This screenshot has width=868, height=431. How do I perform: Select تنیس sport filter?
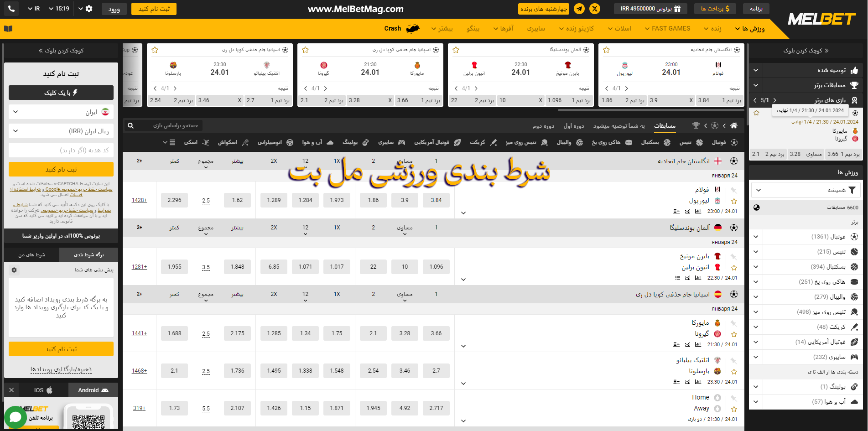(691, 142)
